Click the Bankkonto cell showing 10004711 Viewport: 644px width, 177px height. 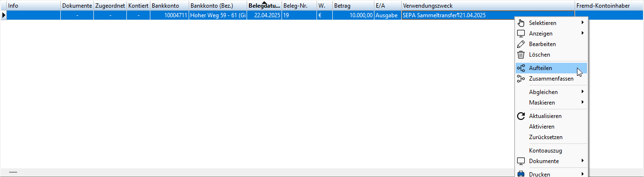(x=169, y=15)
